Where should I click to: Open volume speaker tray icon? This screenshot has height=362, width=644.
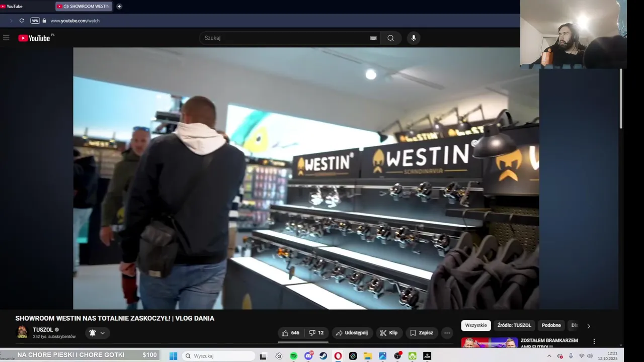[x=590, y=356]
